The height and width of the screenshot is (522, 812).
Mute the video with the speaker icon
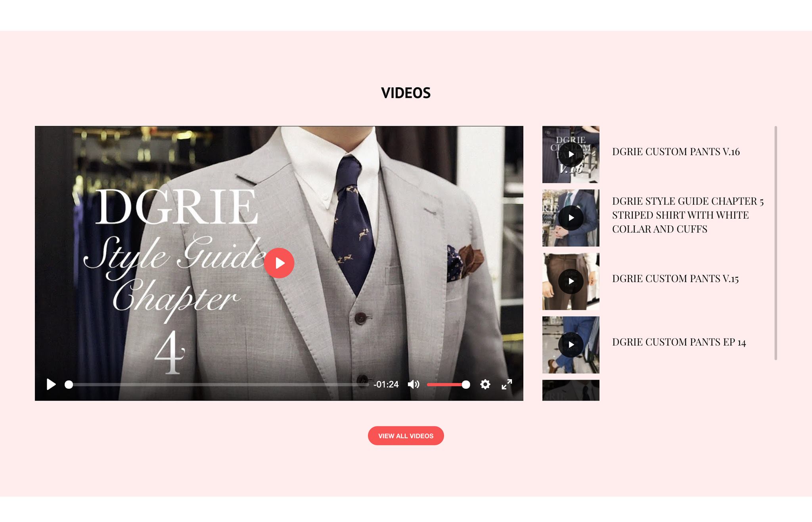(413, 384)
